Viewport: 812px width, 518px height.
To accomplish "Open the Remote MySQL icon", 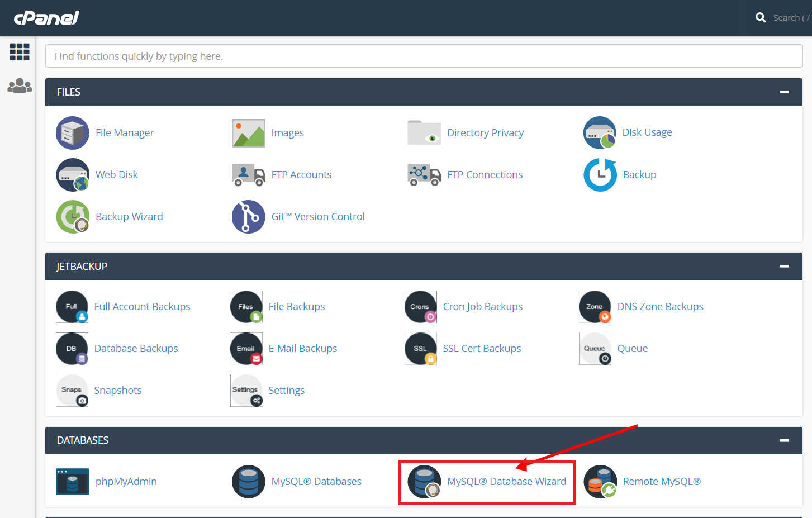I will pyautogui.click(x=600, y=482).
